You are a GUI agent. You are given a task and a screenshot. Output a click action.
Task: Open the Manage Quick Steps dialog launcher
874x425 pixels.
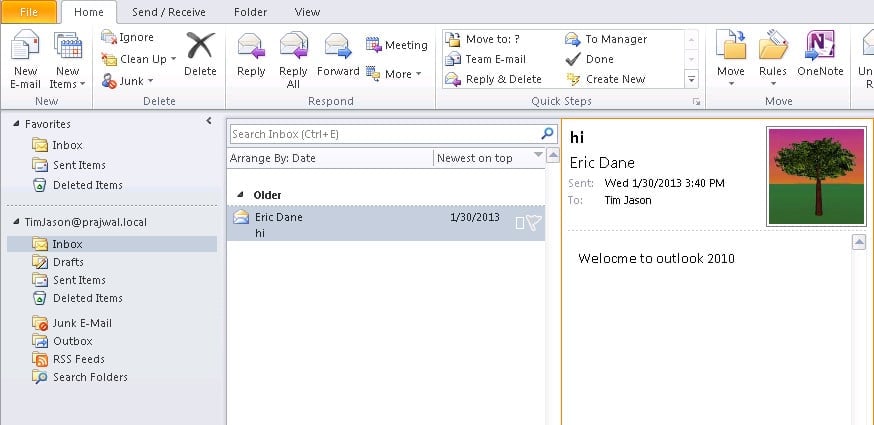(696, 102)
